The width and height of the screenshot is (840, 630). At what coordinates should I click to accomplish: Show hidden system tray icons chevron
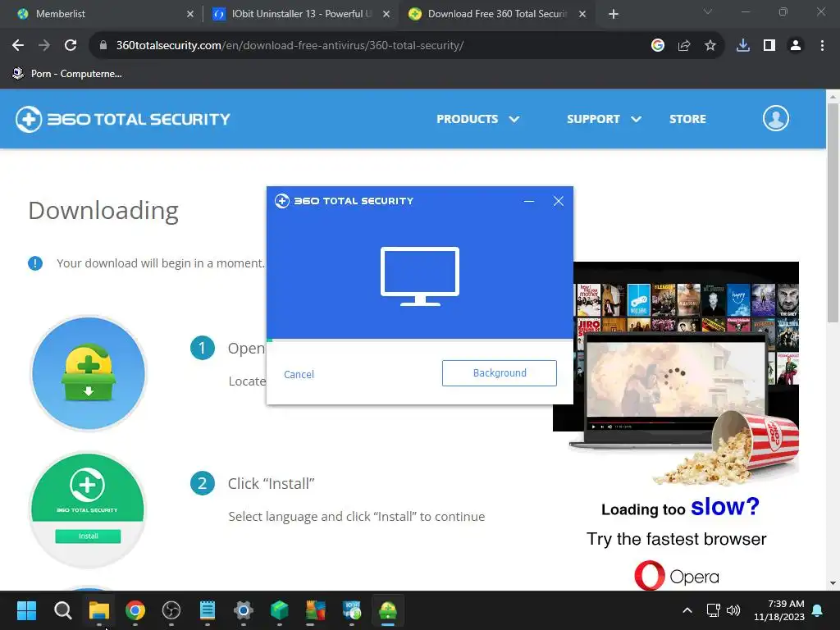(687, 610)
